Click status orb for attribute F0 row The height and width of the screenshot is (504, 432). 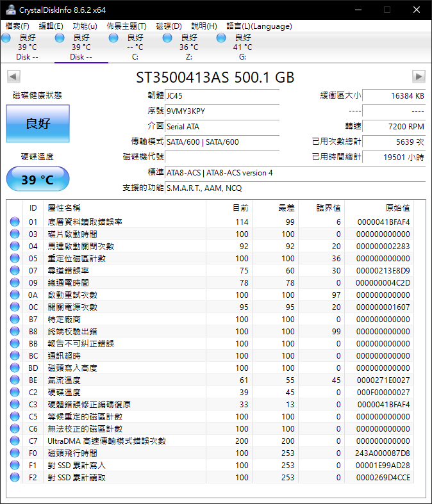click(x=15, y=453)
